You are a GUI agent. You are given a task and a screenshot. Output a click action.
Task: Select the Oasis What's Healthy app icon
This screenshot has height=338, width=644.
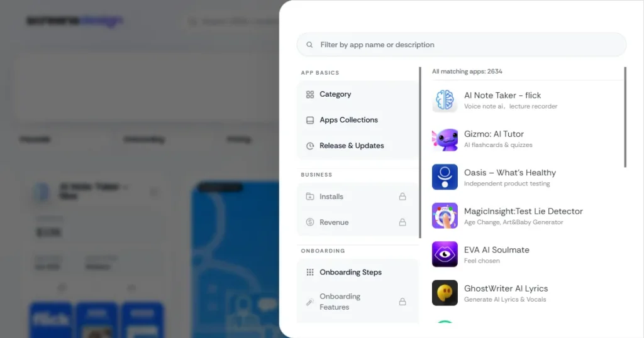[445, 177]
